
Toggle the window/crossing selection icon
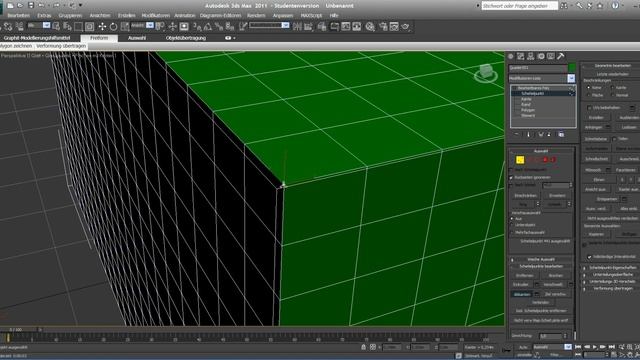click(89, 27)
